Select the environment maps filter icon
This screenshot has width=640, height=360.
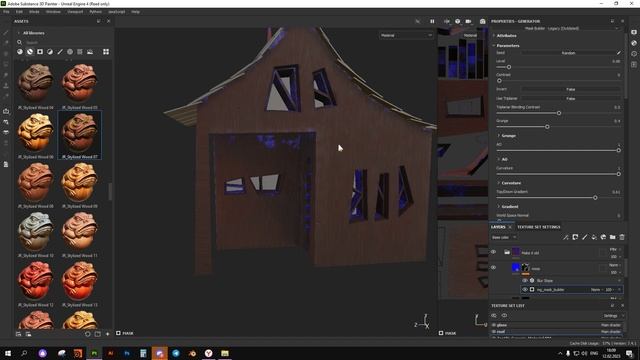(90, 52)
